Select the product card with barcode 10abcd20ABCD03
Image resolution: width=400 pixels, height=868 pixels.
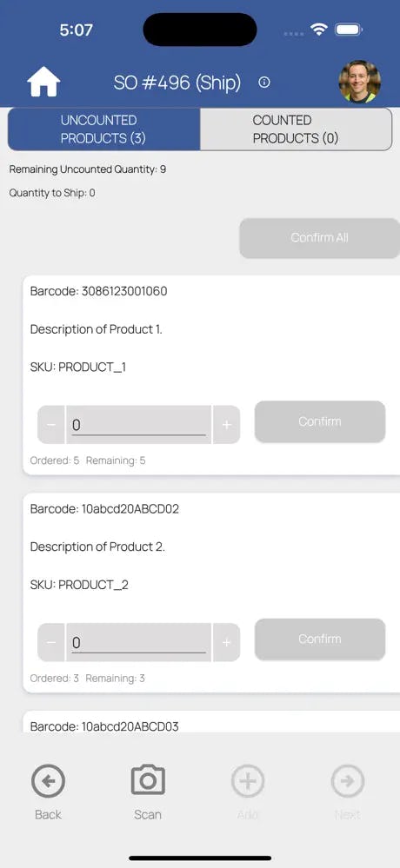coord(211,722)
